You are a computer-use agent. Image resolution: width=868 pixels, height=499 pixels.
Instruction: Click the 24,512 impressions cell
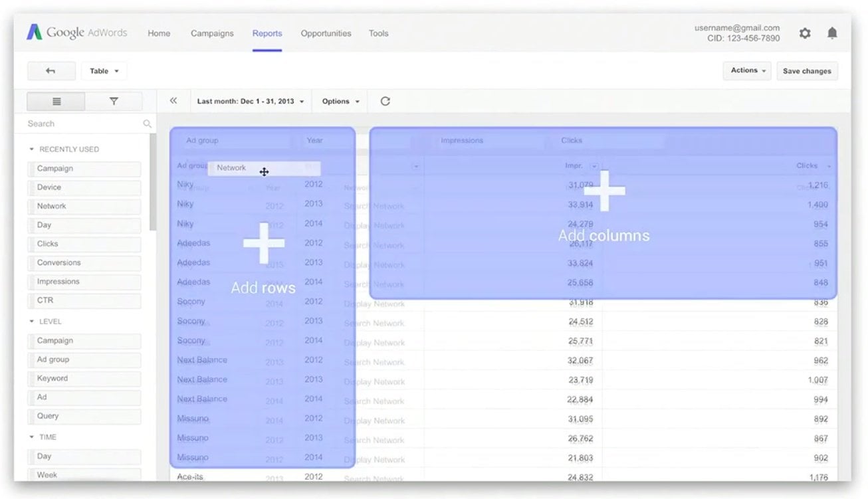pyautogui.click(x=580, y=322)
